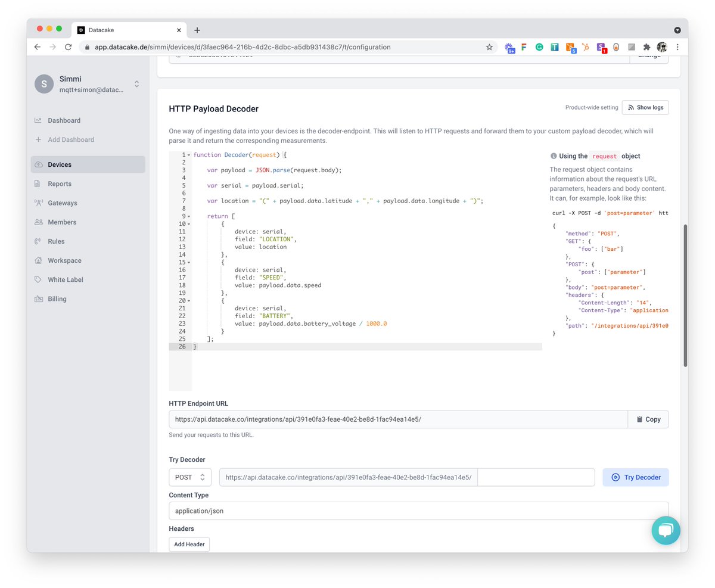Click the Workspace house icon
Image resolution: width=715 pixels, height=588 pixels.
38,260
